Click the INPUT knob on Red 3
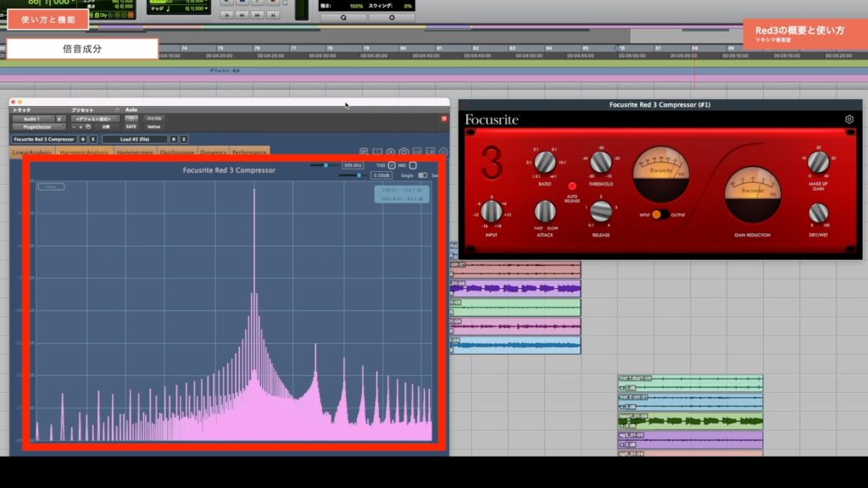 [x=491, y=211]
